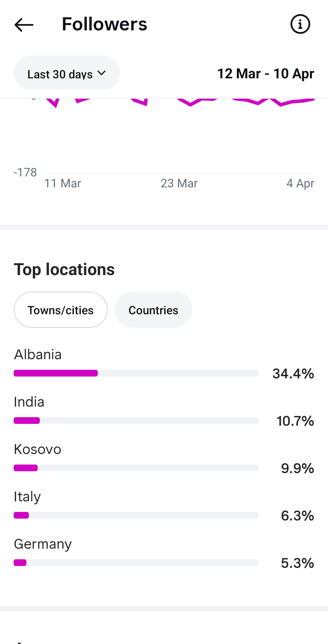Switch to the Towns/cities tab

coord(60,310)
